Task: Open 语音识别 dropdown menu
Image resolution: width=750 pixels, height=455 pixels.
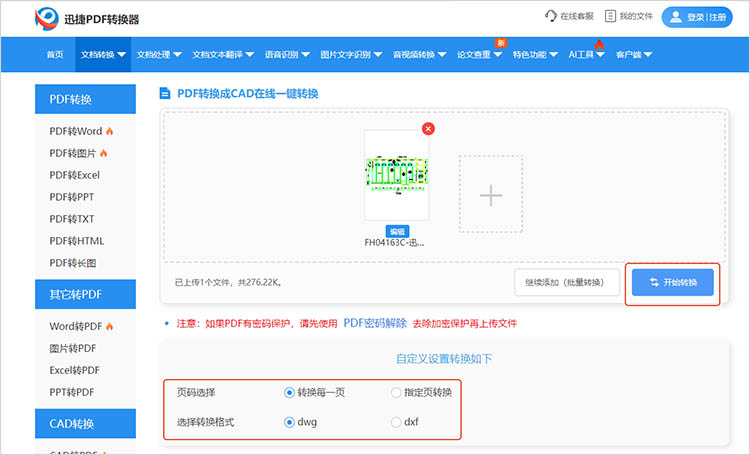Action: pyautogui.click(x=287, y=55)
